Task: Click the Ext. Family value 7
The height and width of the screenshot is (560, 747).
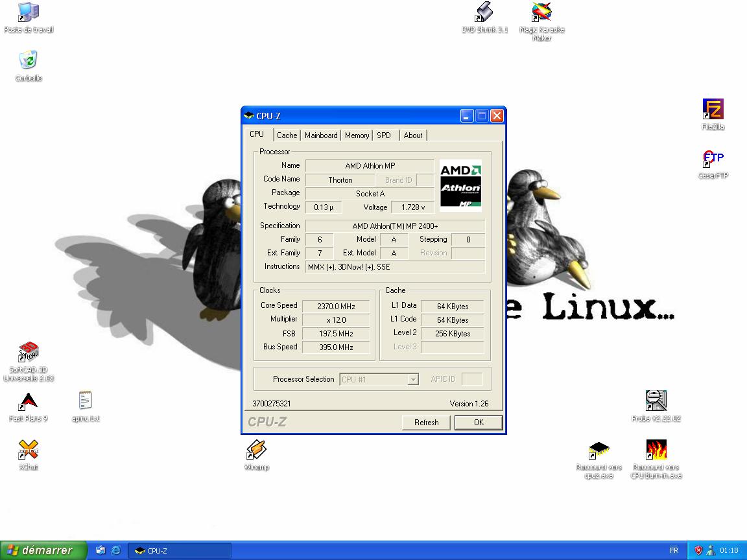Action: pos(320,253)
